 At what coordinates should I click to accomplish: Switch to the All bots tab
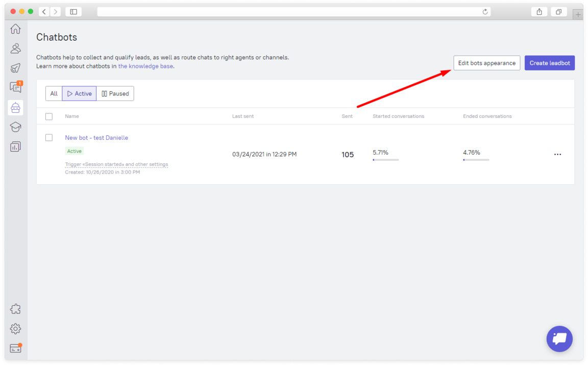coord(54,93)
